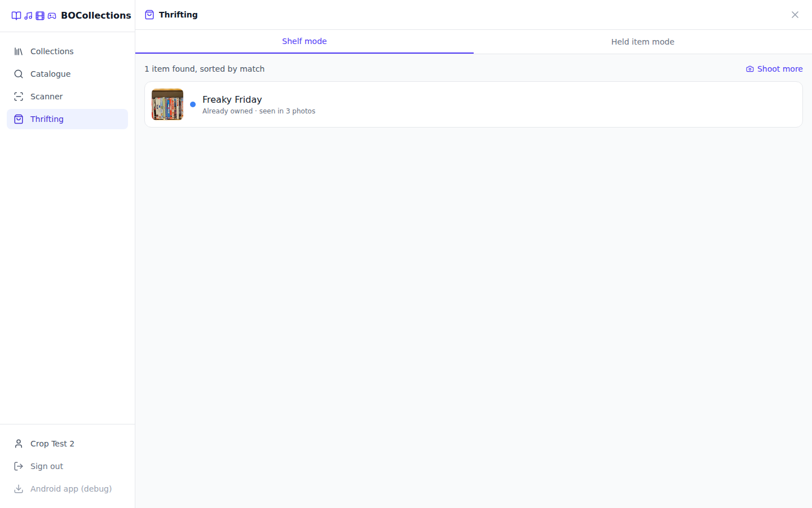Open the Freaky Friday result title
Image resolution: width=812 pixels, height=508 pixels.
point(232,99)
